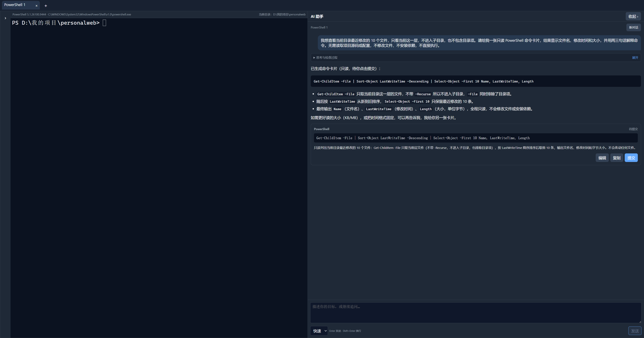Submit the command with 提交 button
The image size is (644, 338).
(x=631, y=158)
